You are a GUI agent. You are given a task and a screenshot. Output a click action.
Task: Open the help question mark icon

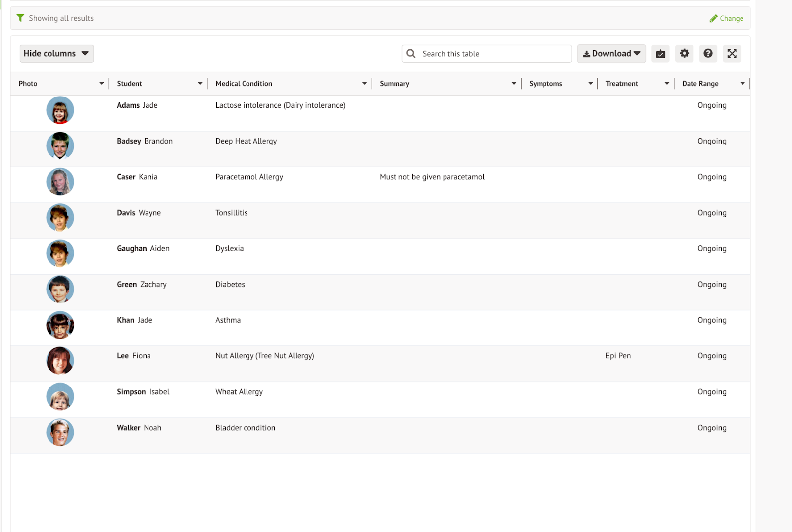[708, 53]
